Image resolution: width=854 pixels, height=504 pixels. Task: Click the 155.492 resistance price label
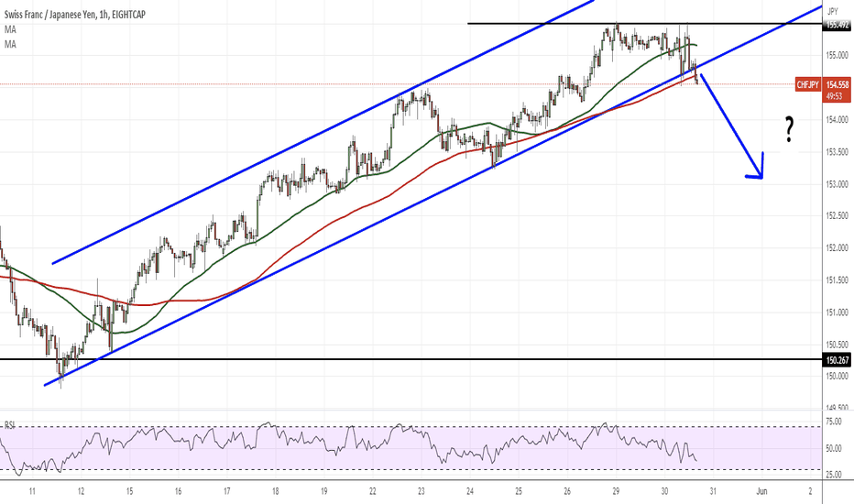click(838, 25)
